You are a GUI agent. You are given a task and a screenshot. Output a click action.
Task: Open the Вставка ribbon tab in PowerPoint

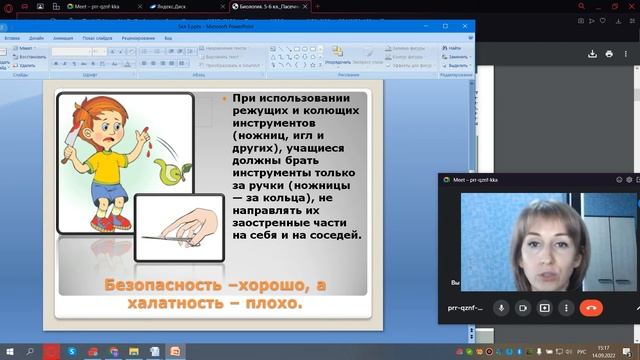tap(12, 38)
